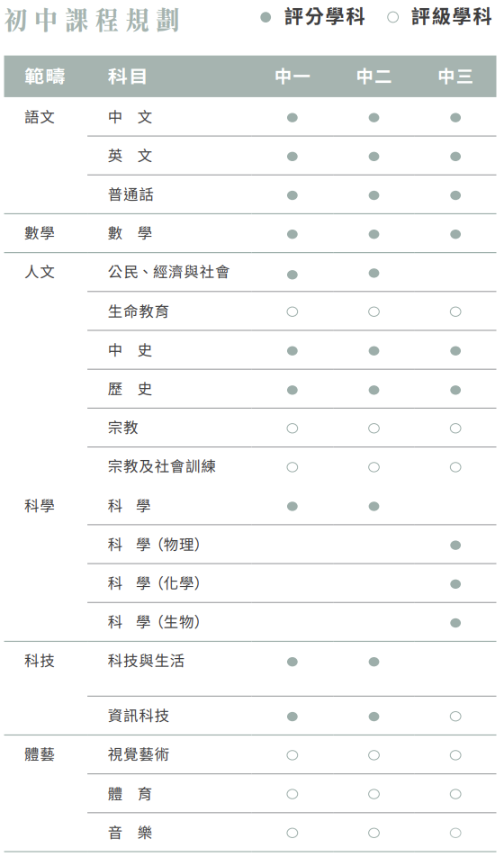The image size is (504, 866).
Task: Select the 中二 hollow circle for 視覺藝術
Action: [x=373, y=755]
